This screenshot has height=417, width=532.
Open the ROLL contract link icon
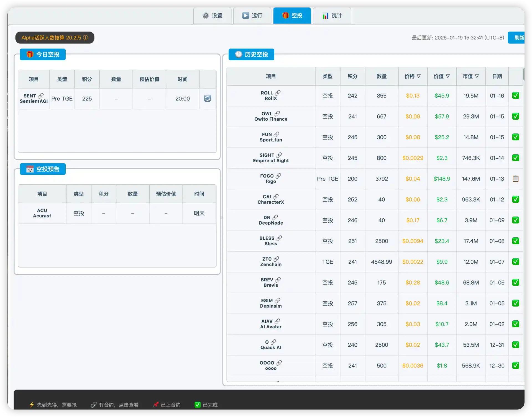(x=278, y=93)
